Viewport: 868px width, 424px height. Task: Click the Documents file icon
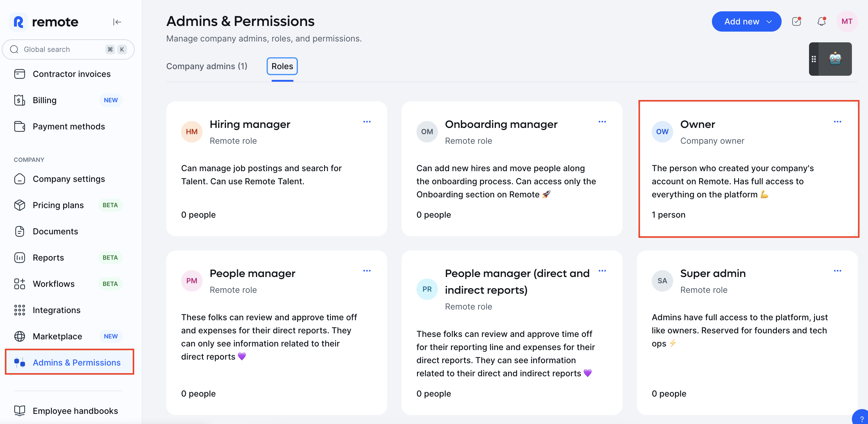(x=20, y=231)
